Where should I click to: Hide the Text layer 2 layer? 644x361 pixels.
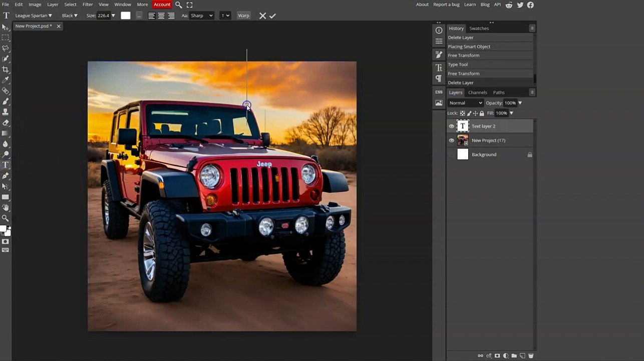(451, 126)
